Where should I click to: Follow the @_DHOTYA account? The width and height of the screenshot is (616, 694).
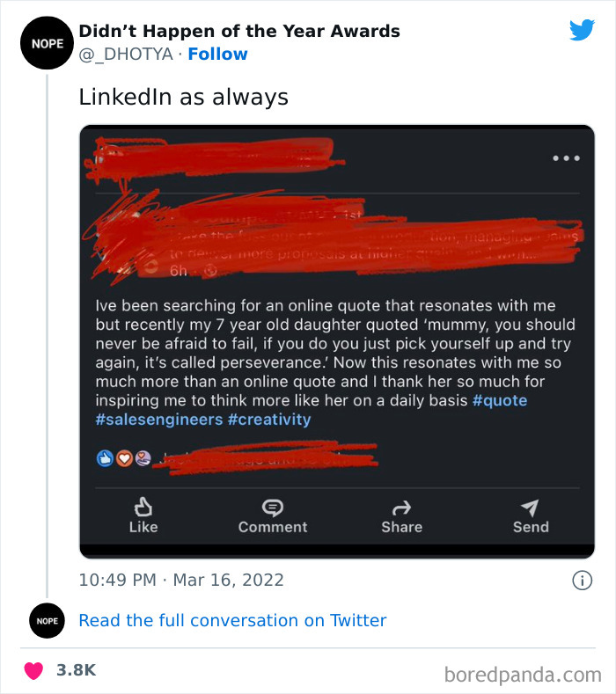[x=218, y=54]
